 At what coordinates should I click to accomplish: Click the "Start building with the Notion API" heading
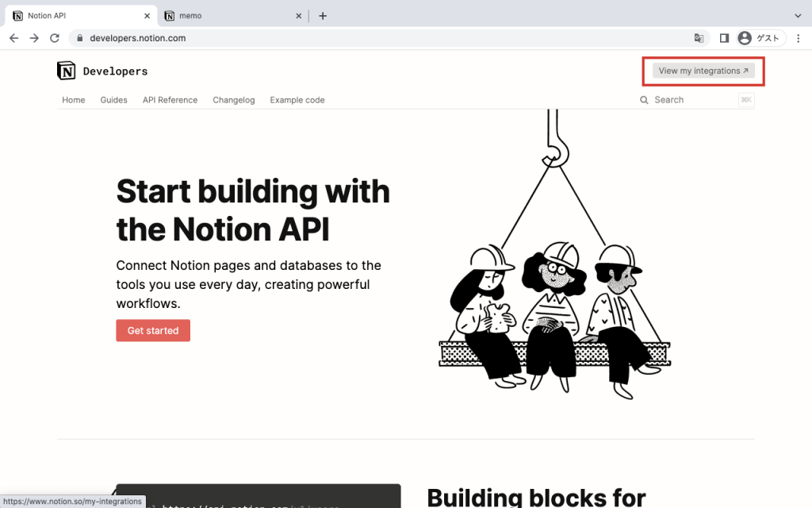(253, 210)
